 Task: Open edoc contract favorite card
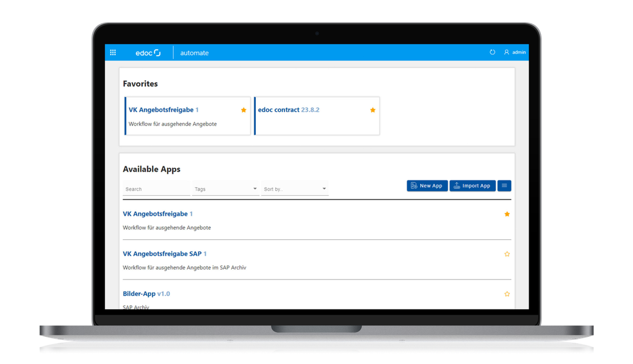pyautogui.click(x=317, y=116)
